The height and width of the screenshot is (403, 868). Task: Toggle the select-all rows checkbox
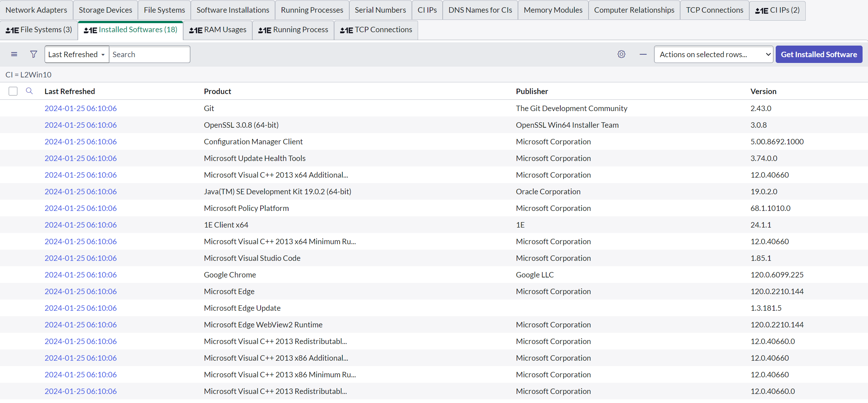point(13,91)
